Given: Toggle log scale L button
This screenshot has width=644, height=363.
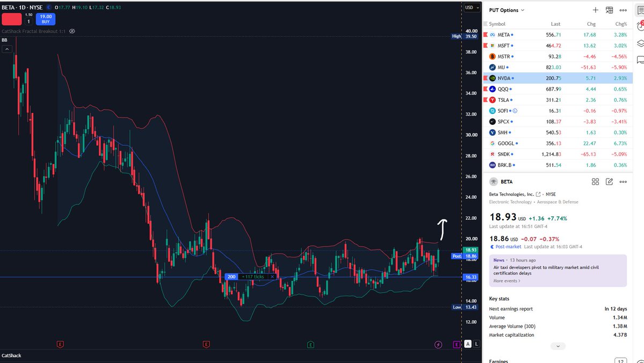Looking at the screenshot, I should click(x=477, y=344).
